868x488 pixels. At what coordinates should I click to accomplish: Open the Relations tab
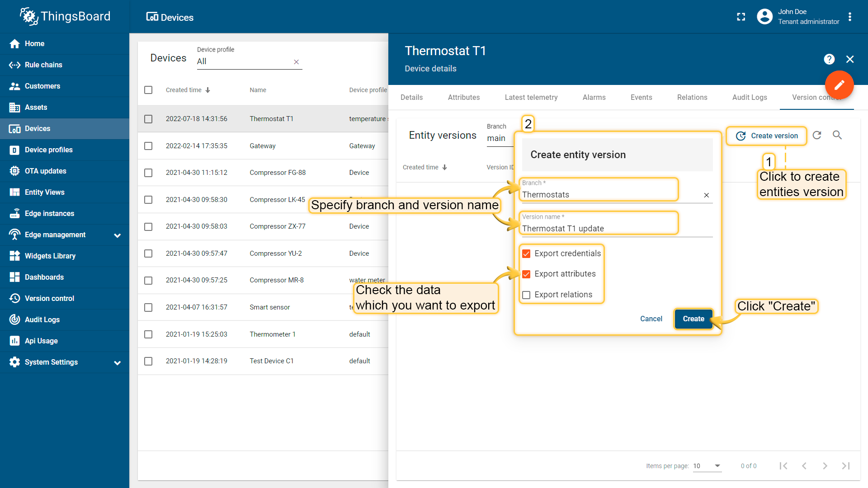[692, 97]
